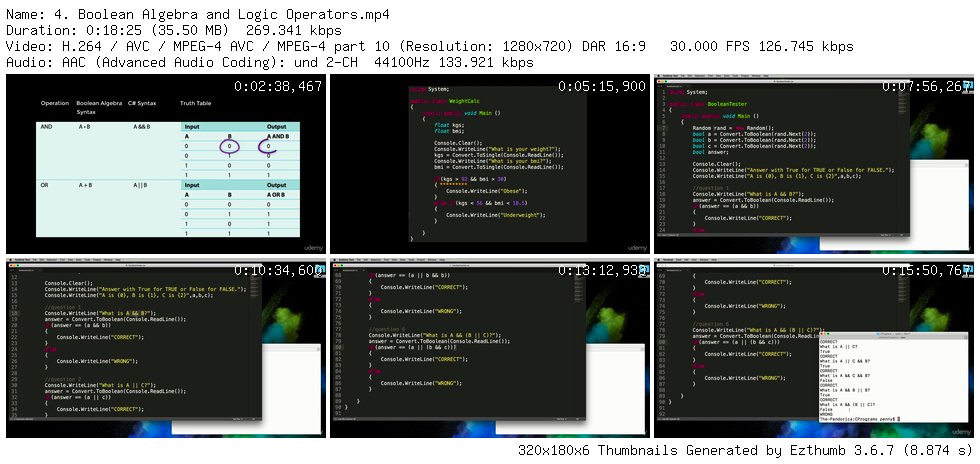980x464 pixels.
Task: Click the 0:02:38,467 timestamp label
Action: point(278,86)
